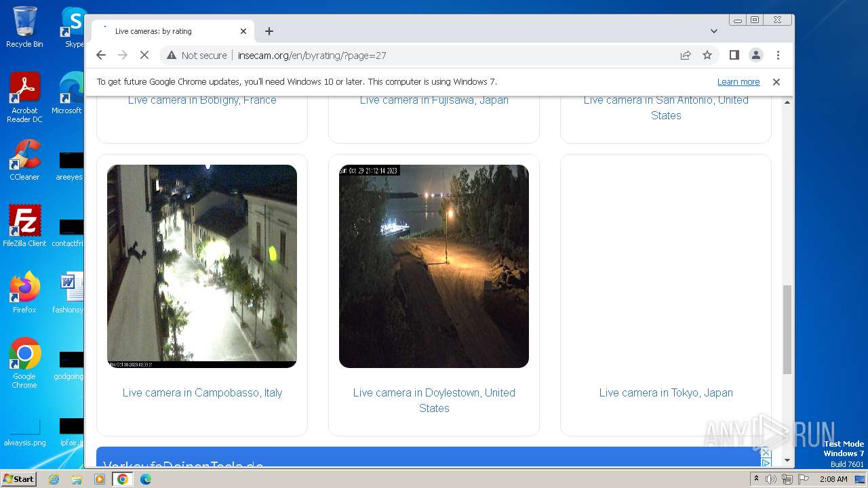Open the Chrome three-dot menu
Screen dimensions: 868x488
point(778,55)
